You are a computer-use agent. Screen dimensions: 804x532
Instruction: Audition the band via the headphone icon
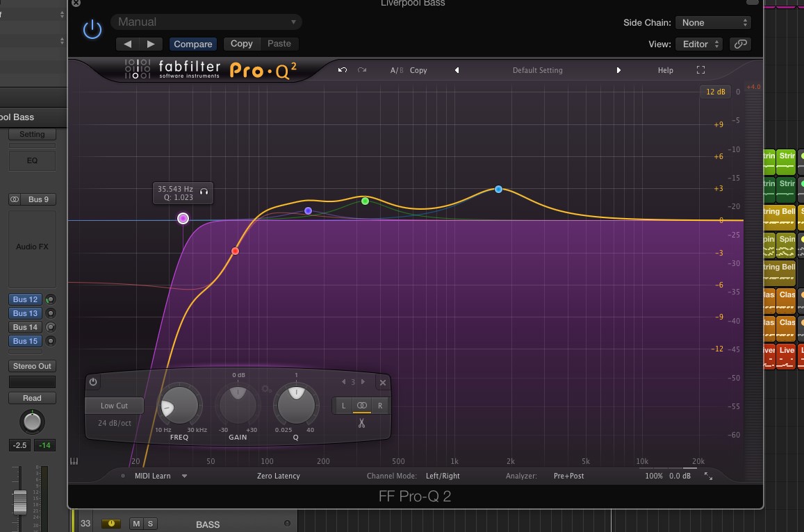pyautogui.click(x=204, y=191)
